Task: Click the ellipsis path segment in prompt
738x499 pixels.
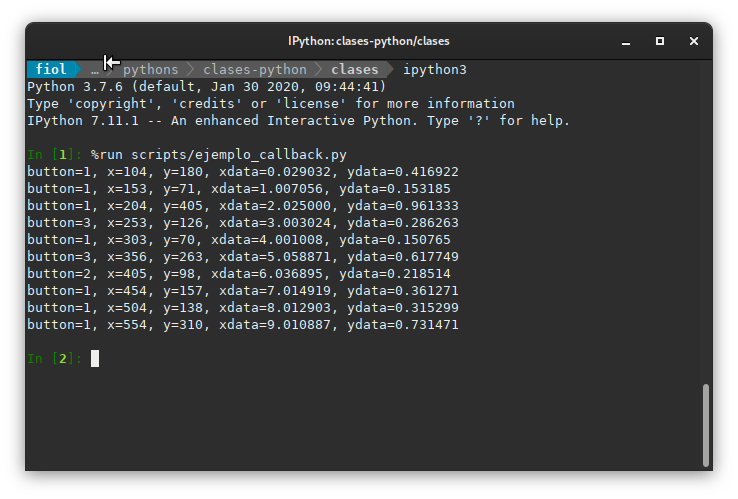Action: [95, 70]
